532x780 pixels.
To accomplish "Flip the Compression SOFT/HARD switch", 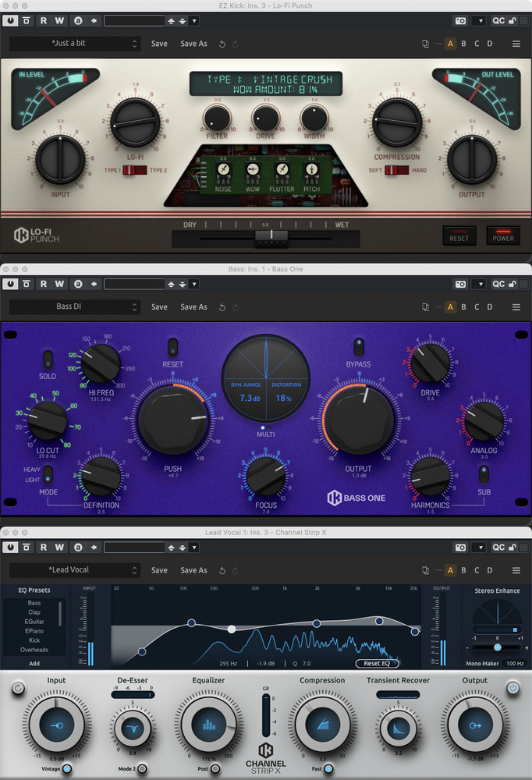I will pos(396,170).
